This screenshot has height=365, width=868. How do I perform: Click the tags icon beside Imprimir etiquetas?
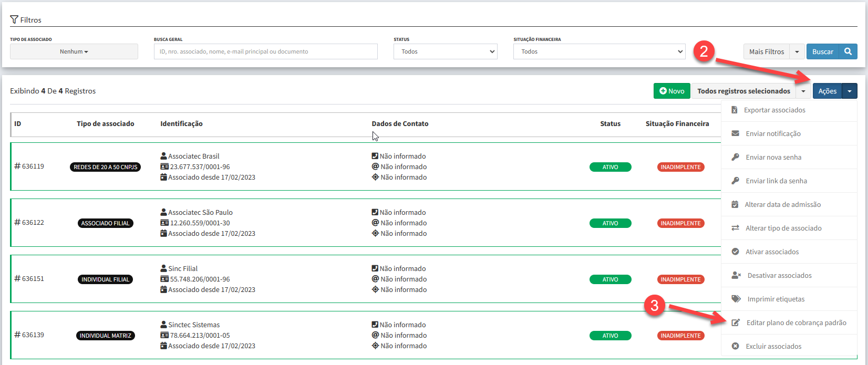[736, 299]
